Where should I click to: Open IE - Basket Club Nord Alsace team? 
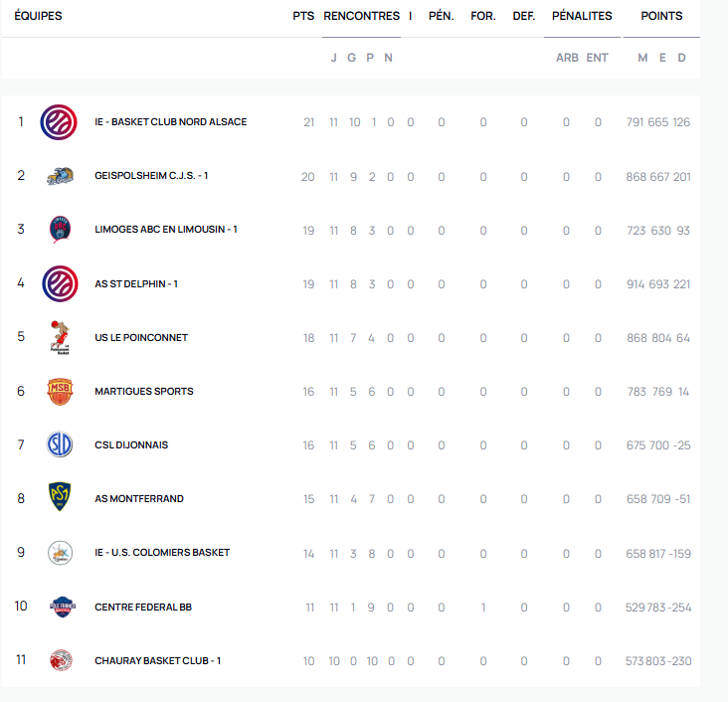(x=170, y=122)
